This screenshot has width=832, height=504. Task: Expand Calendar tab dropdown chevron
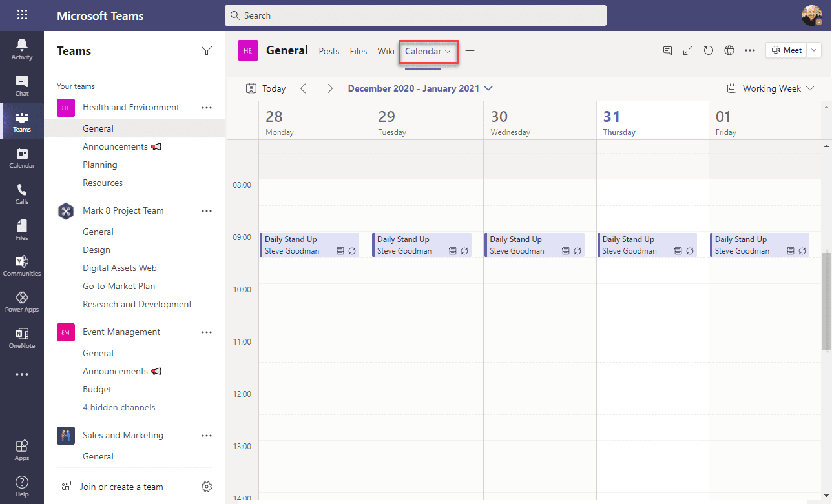click(448, 51)
